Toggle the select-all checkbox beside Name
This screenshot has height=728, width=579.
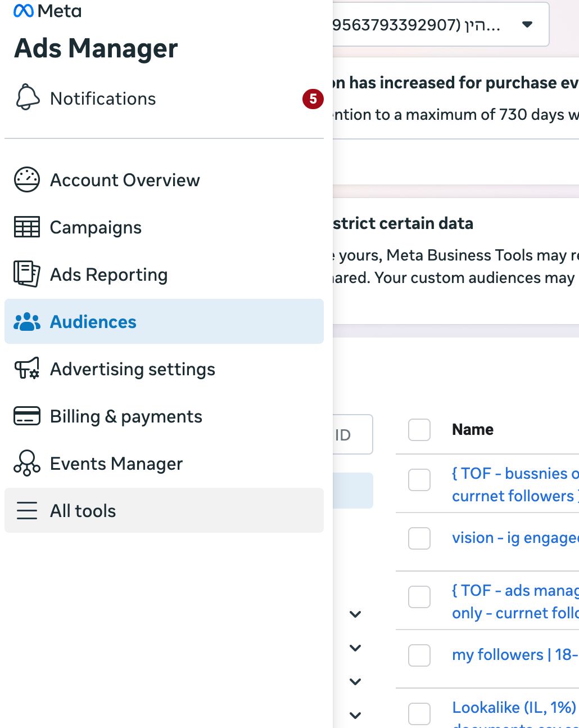(419, 430)
